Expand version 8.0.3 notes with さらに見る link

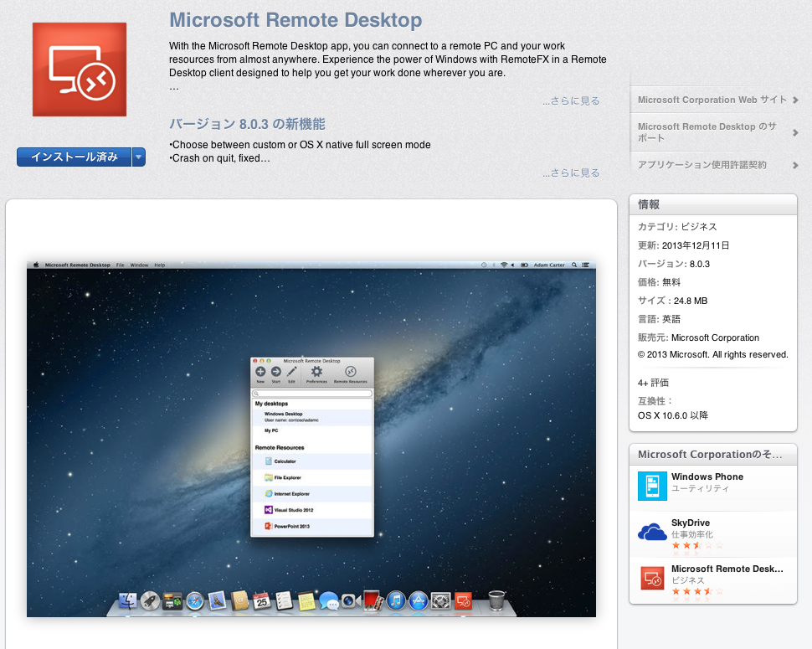(571, 173)
